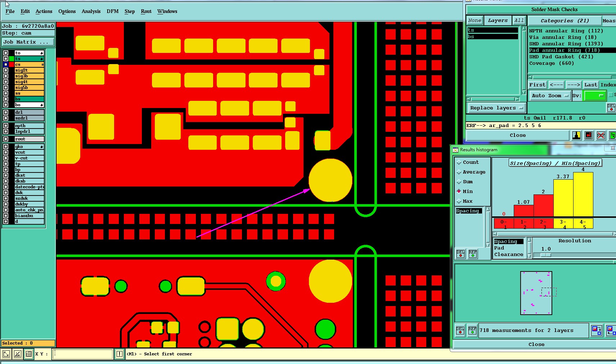Click the Layers filter button

498,21
